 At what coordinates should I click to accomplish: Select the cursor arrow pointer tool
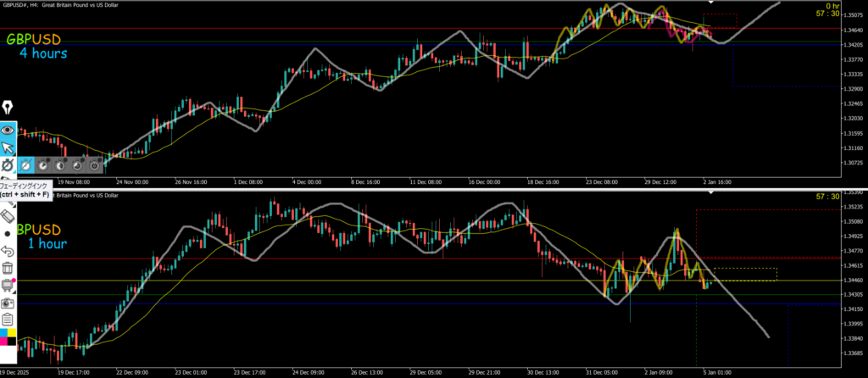8,148
